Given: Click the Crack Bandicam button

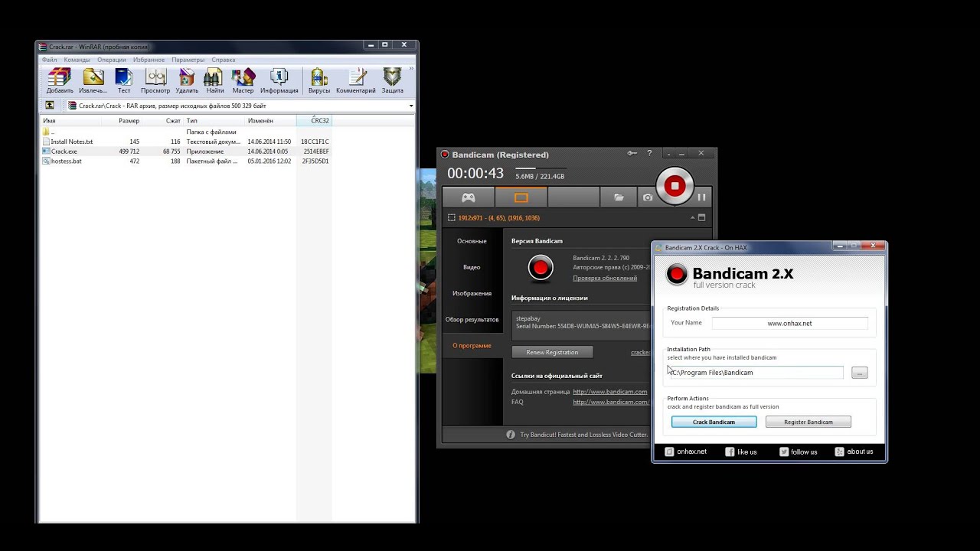Looking at the screenshot, I should coord(714,422).
